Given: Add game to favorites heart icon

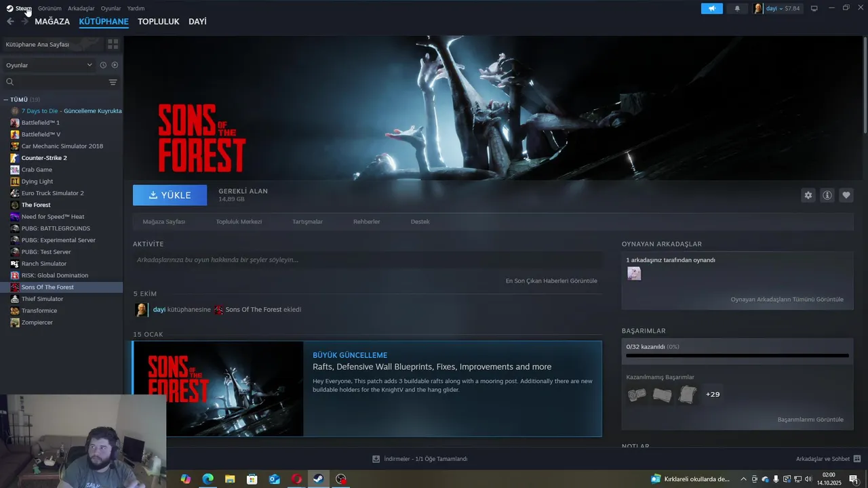Looking at the screenshot, I should (846, 195).
